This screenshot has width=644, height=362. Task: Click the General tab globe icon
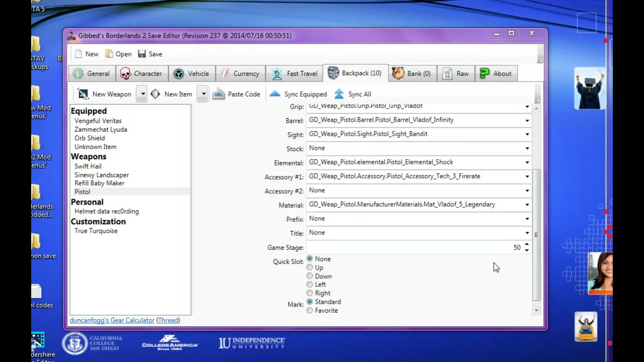pyautogui.click(x=78, y=73)
